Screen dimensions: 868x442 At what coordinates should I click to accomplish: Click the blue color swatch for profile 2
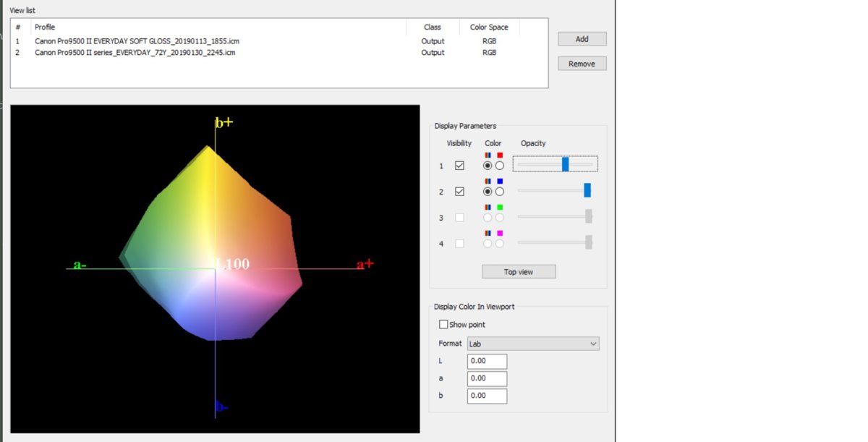(500, 181)
